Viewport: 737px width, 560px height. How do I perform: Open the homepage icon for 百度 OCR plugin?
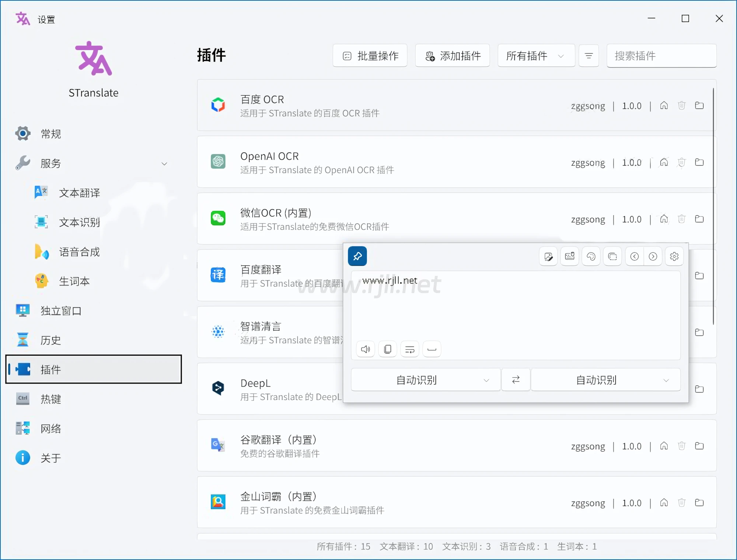point(664,106)
